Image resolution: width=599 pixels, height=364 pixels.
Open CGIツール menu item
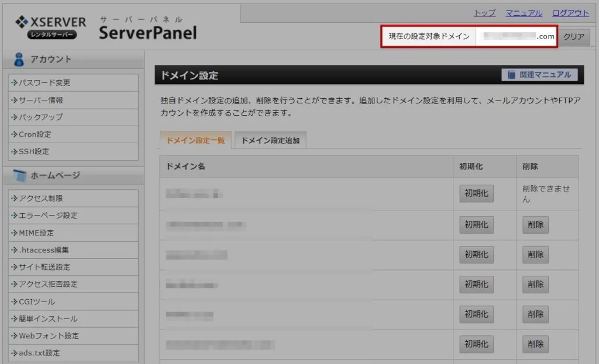click(73, 301)
